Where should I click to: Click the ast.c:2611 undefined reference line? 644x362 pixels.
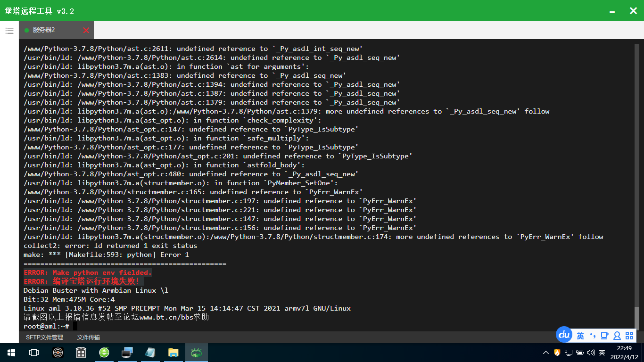point(193,49)
